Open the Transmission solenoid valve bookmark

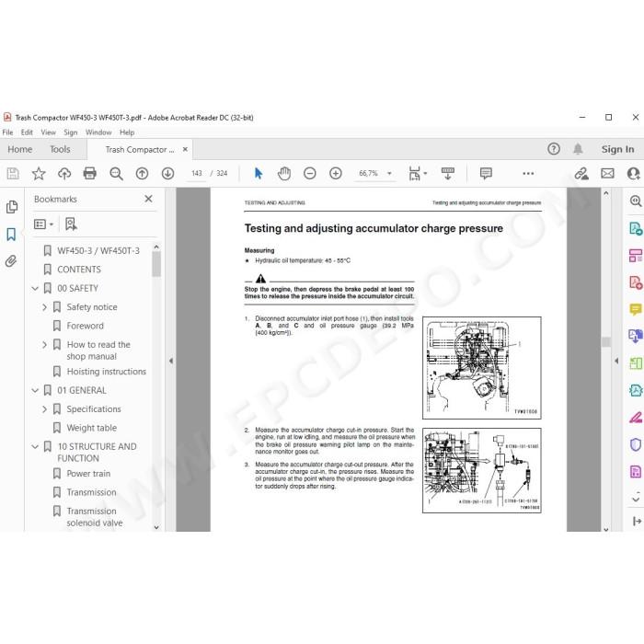pyautogui.click(x=95, y=517)
